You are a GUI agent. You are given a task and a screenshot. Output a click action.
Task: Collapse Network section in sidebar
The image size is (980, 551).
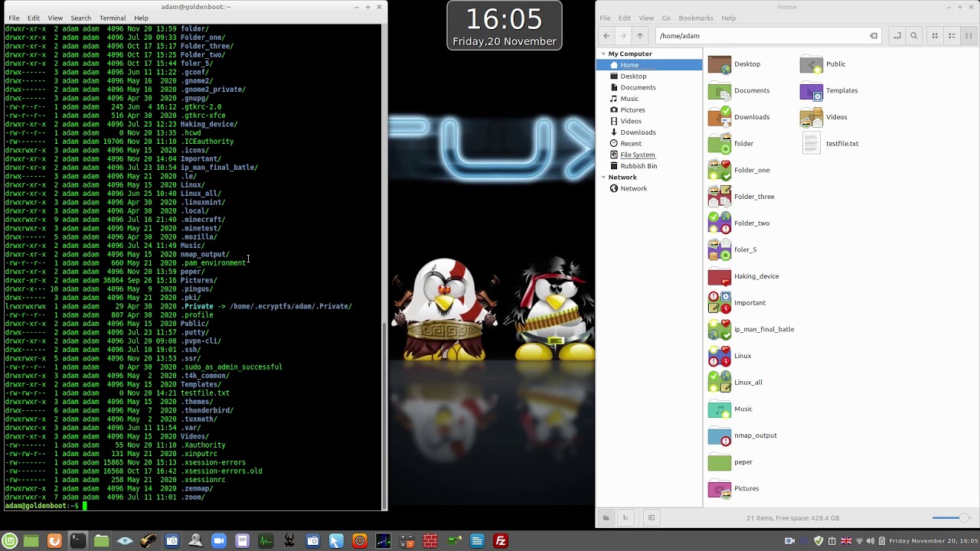point(603,177)
